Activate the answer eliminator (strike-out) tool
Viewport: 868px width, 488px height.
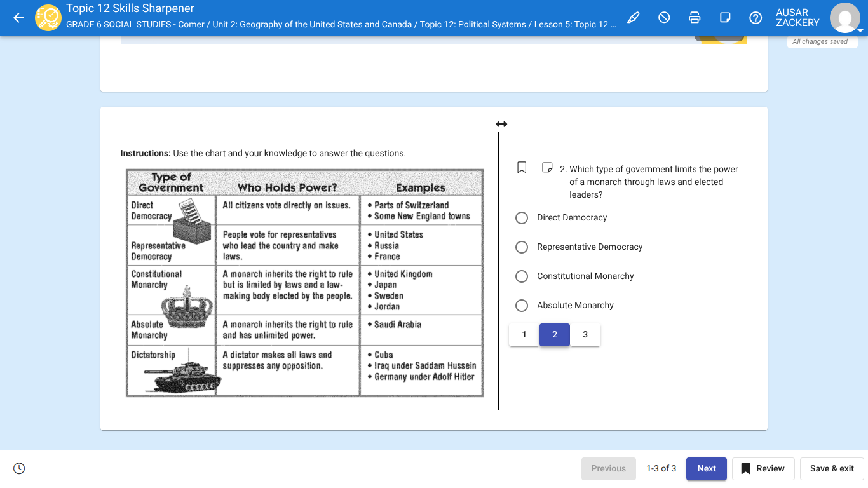(664, 17)
